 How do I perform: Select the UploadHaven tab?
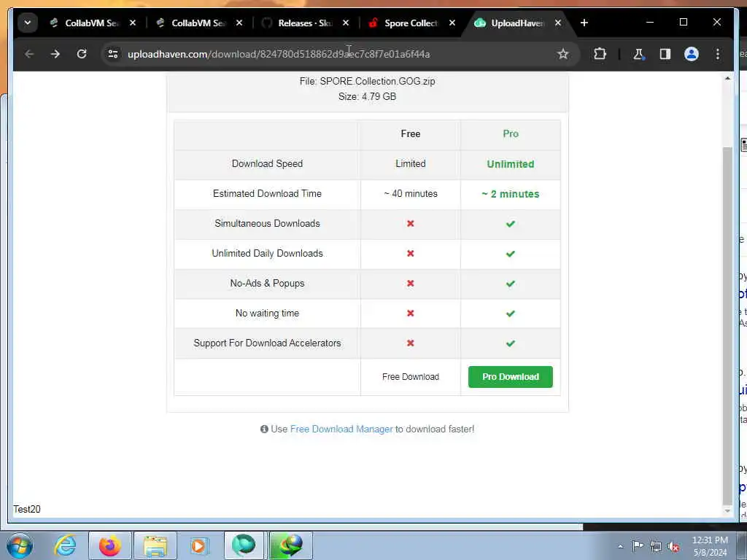(519, 23)
